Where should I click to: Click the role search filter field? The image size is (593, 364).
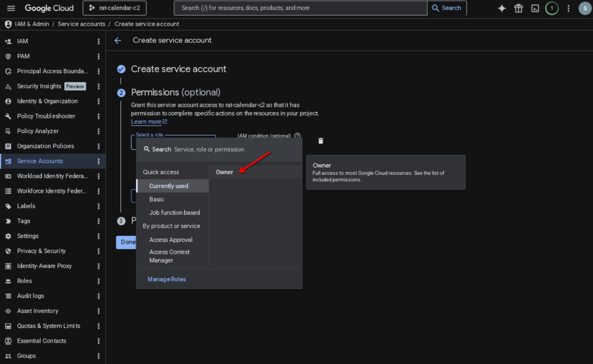click(x=219, y=149)
